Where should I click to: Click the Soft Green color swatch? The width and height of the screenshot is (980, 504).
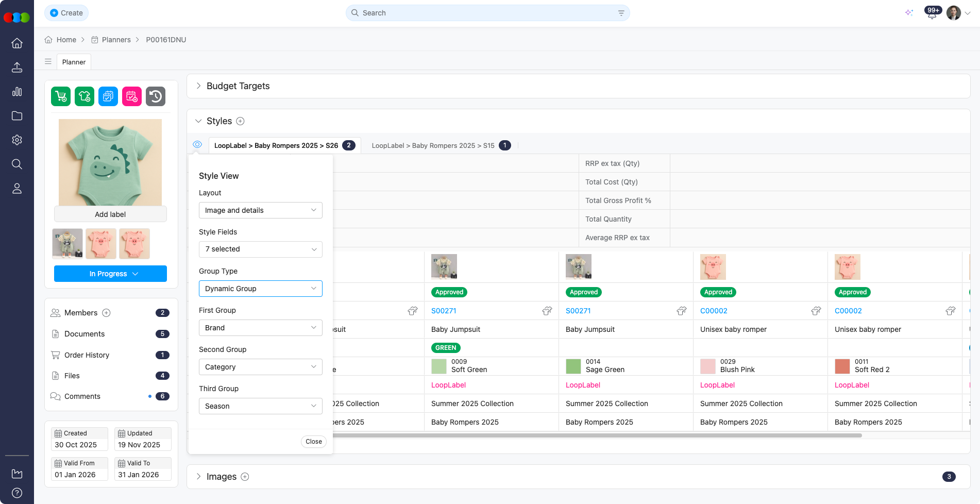438,366
